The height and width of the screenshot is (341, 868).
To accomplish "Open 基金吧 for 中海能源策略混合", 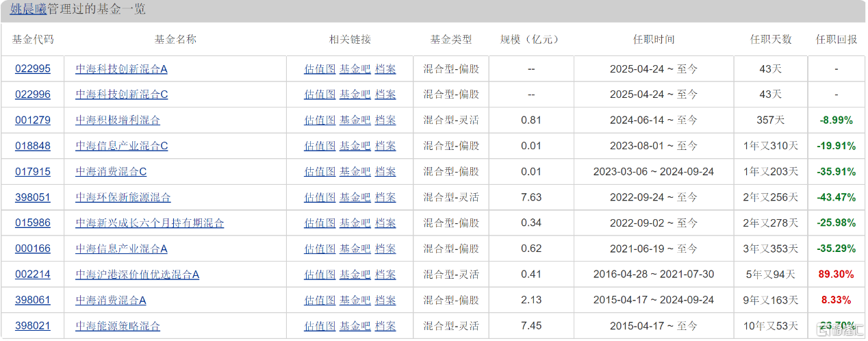I will pos(355,327).
